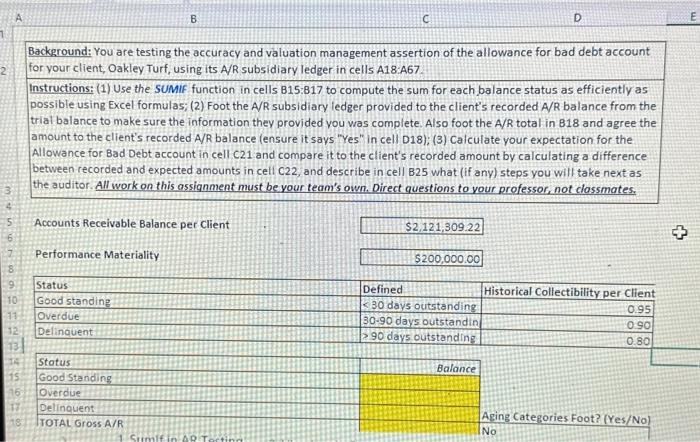Click 'Historical Collectibility per Client' header

click(569, 292)
